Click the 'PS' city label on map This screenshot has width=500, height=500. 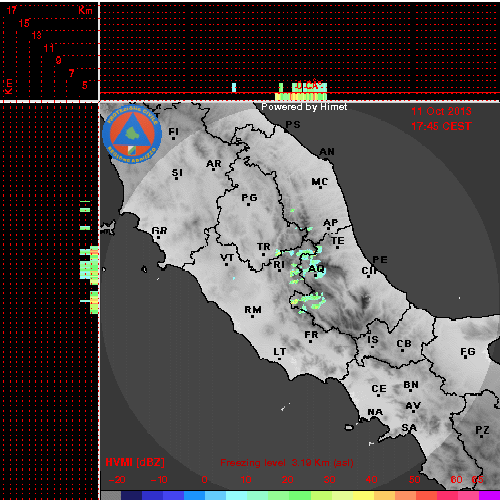pyautogui.click(x=293, y=124)
